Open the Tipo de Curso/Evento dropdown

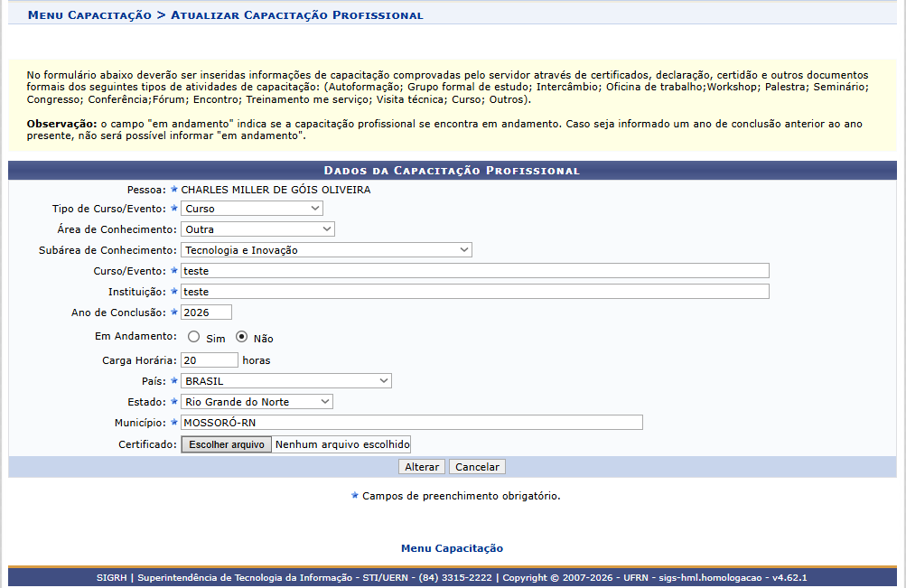[252, 209]
